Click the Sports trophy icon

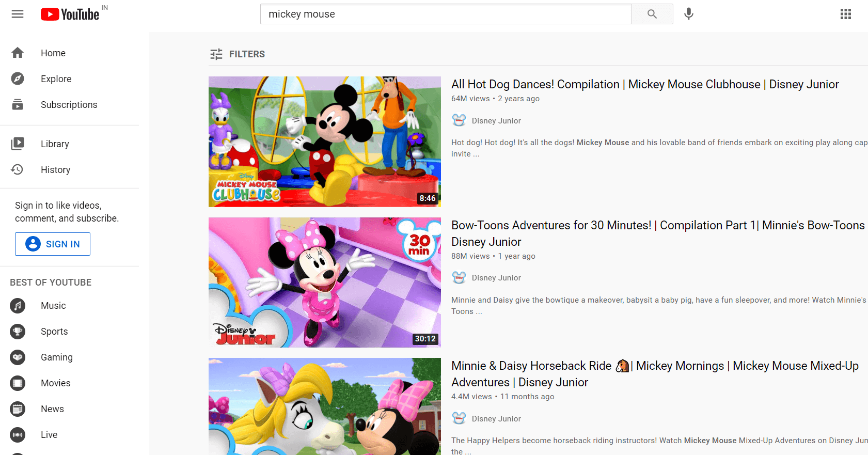18,332
